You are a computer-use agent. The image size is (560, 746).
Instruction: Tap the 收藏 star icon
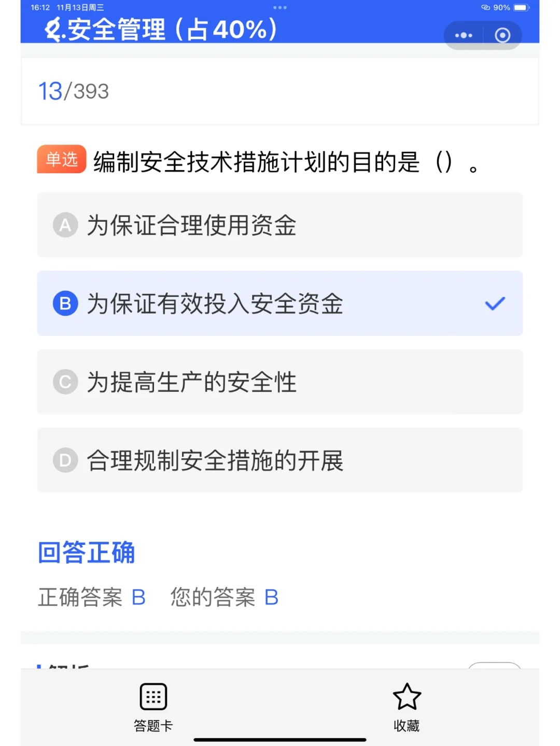pyautogui.click(x=407, y=696)
